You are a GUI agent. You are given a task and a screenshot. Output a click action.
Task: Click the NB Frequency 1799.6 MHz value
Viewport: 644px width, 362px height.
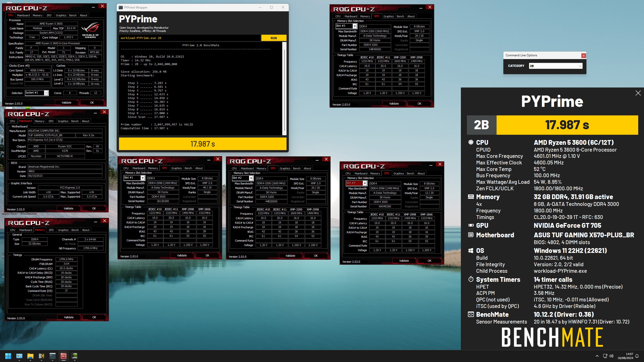[x=90, y=248]
